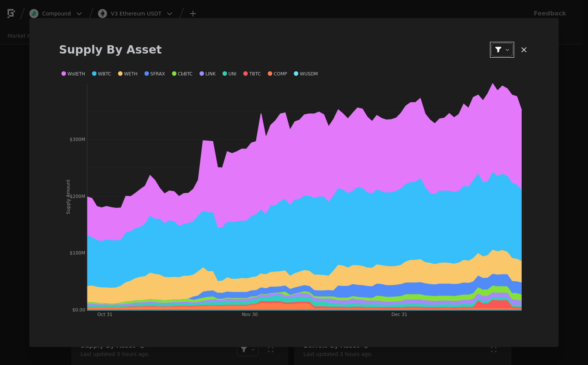Click the purple WstETH area in the chart
Screen dimensions: 588x365
pos(302,151)
